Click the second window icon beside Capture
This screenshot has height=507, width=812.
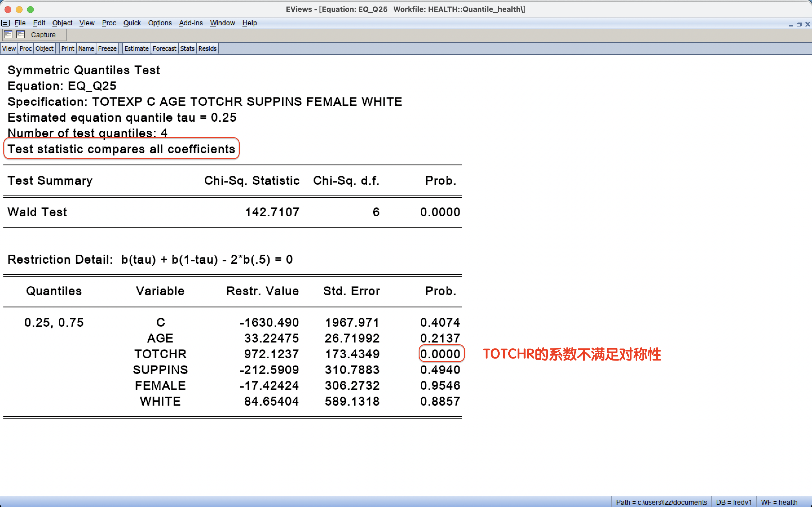21,35
